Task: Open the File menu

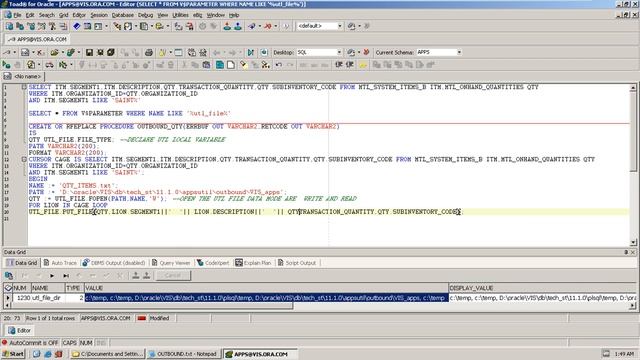Action: [x=17, y=15]
